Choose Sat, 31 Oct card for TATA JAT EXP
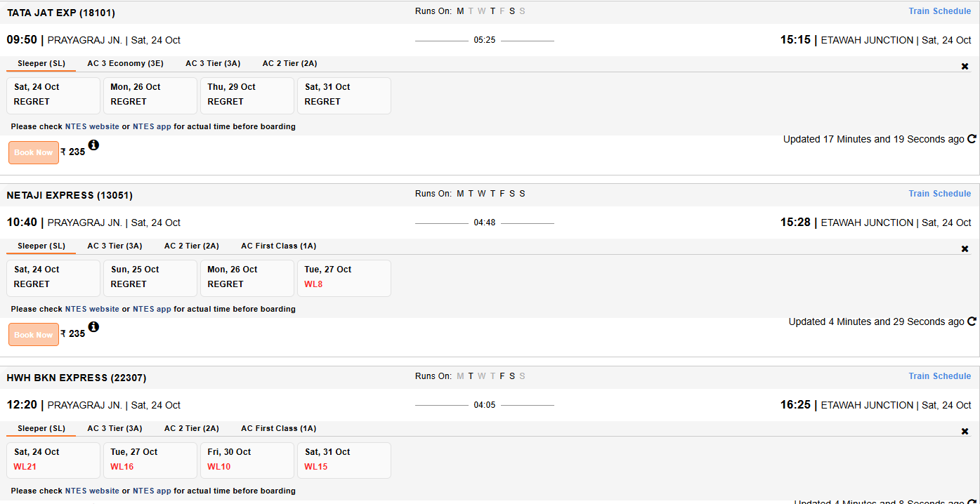980x504 pixels. (x=344, y=95)
